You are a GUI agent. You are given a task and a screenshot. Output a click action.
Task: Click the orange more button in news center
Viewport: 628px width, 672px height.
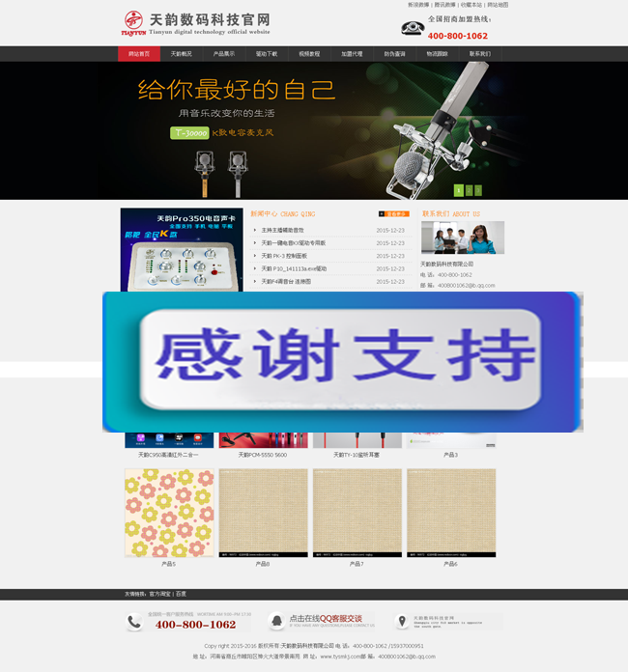(394, 213)
